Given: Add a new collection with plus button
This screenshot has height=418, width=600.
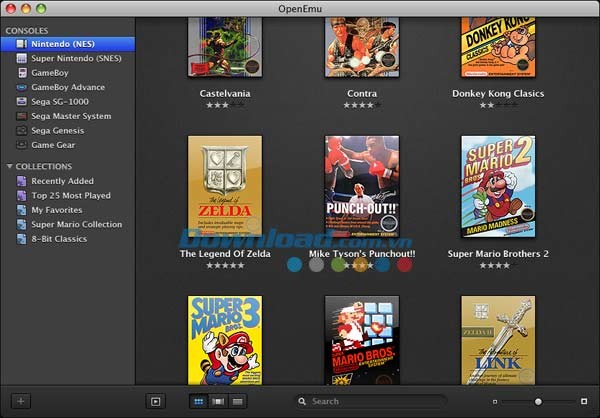Looking at the screenshot, I should click(21, 401).
